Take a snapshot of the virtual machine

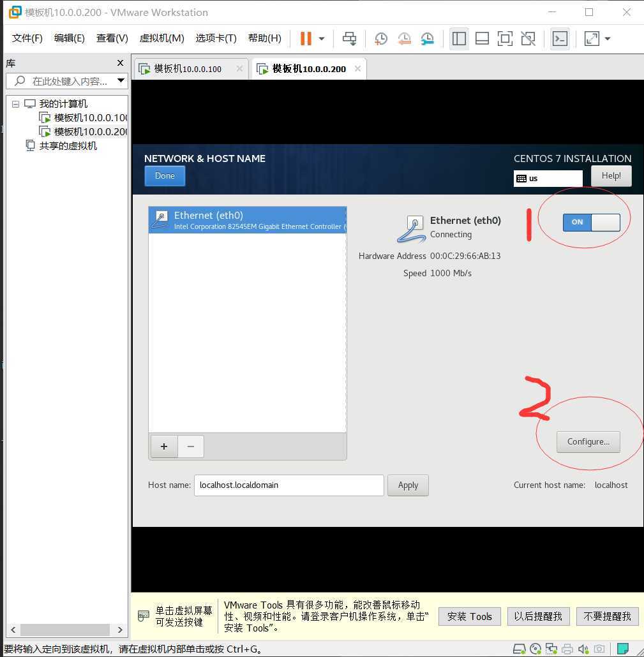(x=380, y=38)
